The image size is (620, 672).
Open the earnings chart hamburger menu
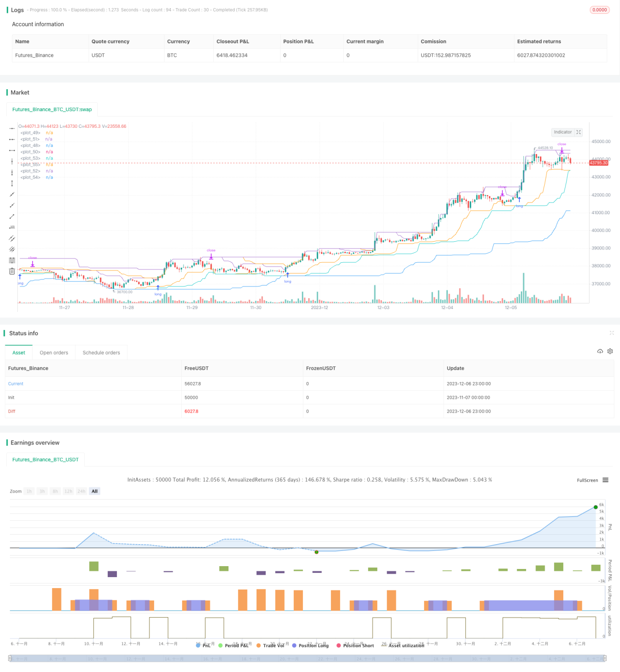coord(605,480)
